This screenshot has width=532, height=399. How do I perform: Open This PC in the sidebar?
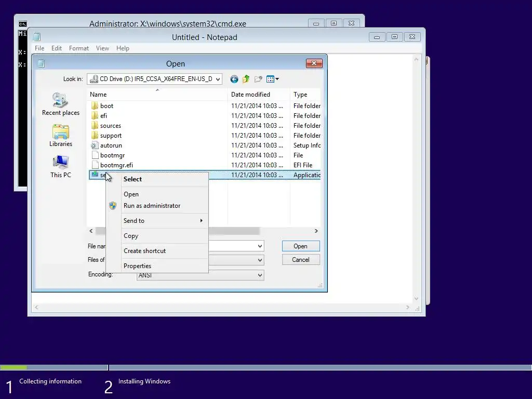[61, 167]
